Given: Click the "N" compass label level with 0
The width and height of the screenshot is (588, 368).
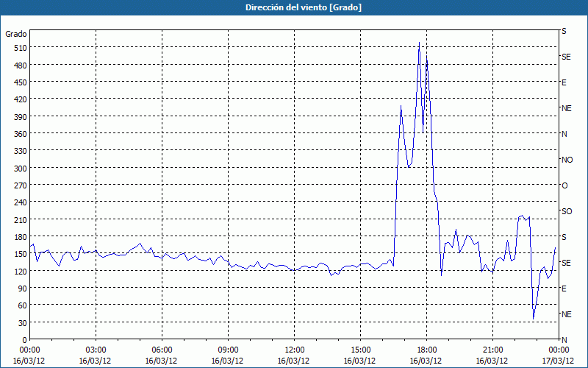Looking at the screenshot, I should (x=564, y=340).
